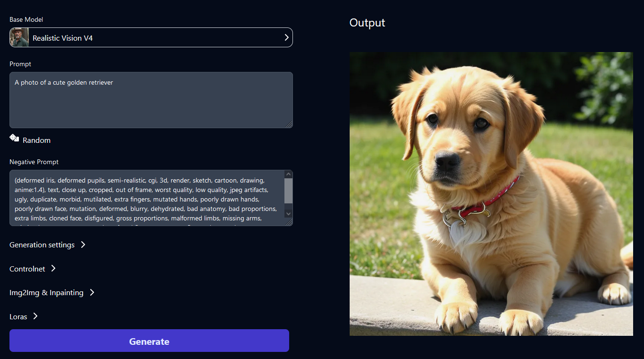
Task: Expand the Img2Img & Inpainting section
Action: coord(46,293)
